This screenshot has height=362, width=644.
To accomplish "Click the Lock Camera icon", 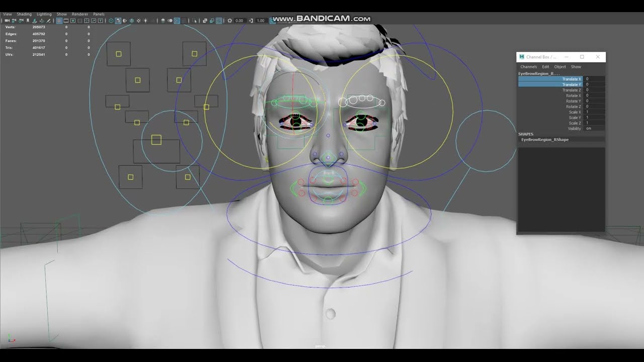I will pos(14,21).
